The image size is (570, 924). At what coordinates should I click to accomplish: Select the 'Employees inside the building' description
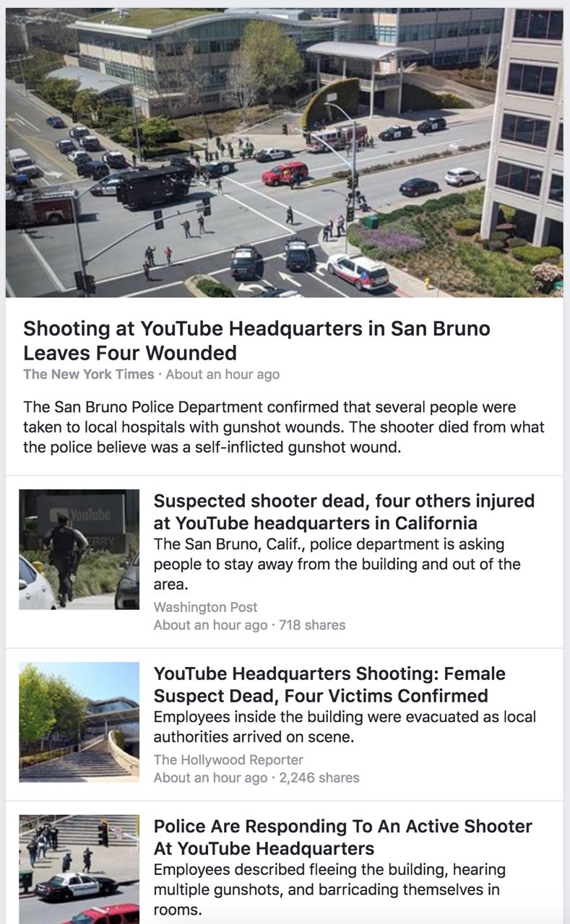point(345,727)
